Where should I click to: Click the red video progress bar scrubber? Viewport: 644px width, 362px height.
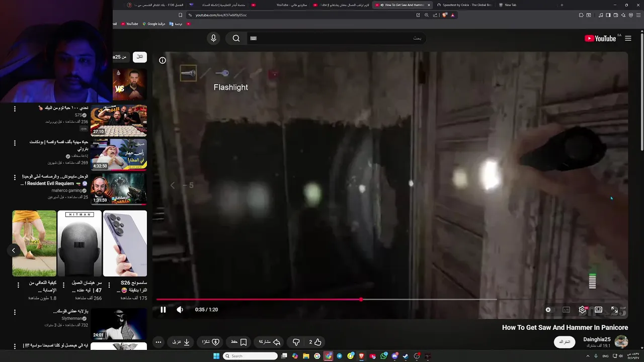(361, 299)
